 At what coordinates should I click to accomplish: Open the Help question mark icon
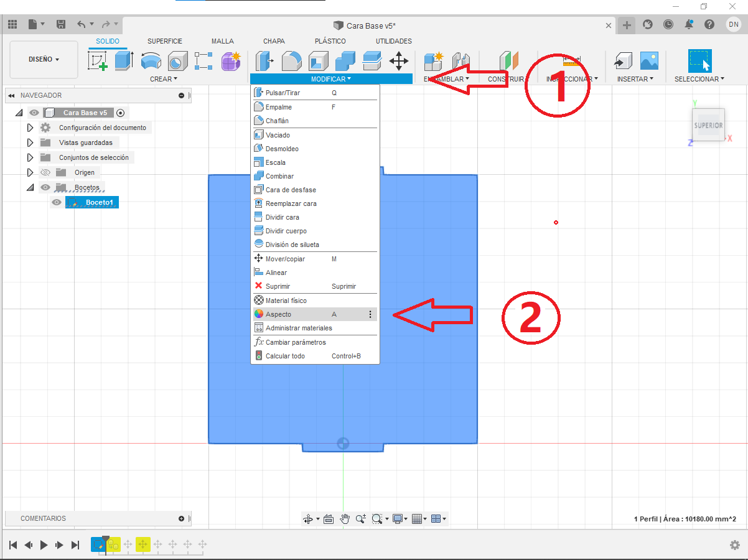point(709,25)
